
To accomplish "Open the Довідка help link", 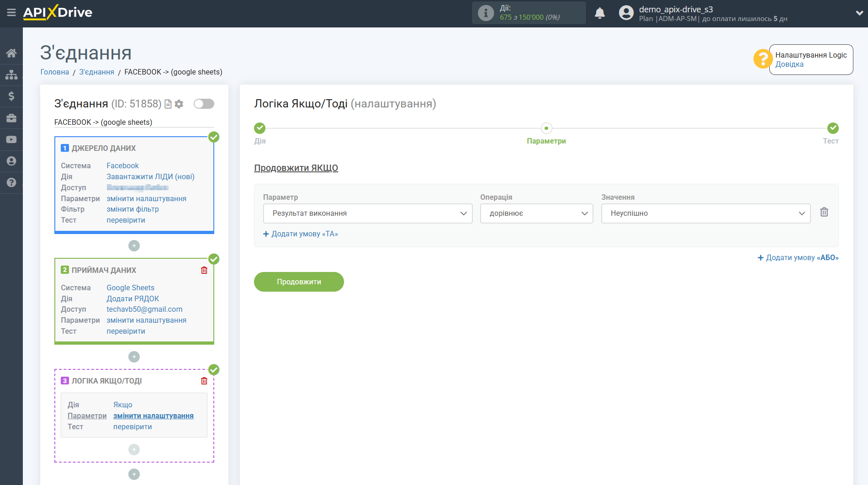I will click(x=789, y=64).
